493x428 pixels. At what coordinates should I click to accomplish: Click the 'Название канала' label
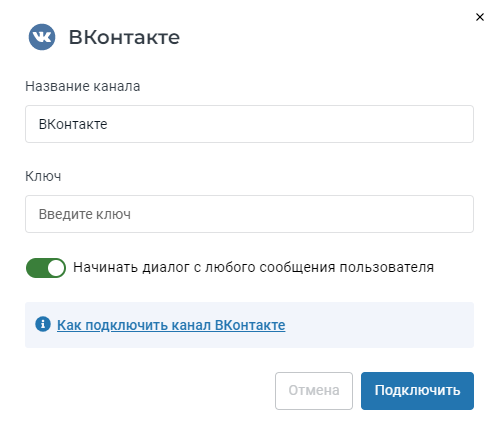[x=83, y=86]
